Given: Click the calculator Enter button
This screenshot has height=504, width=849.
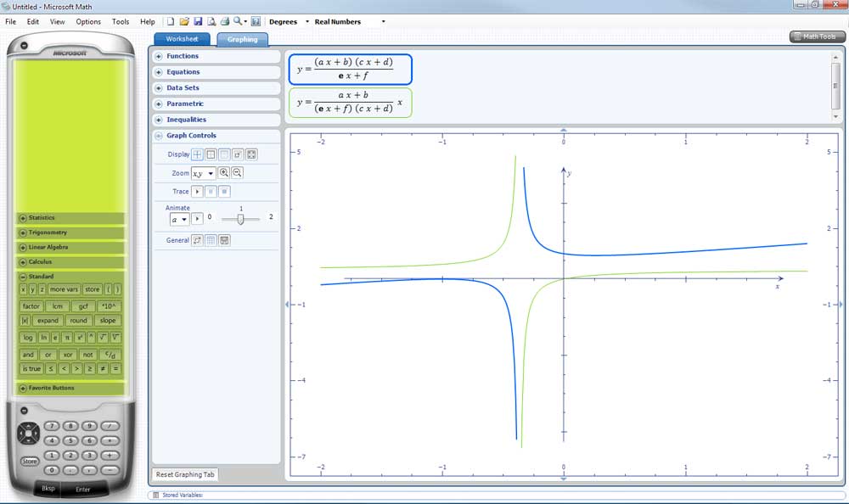Looking at the screenshot, I should [x=83, y=490].
